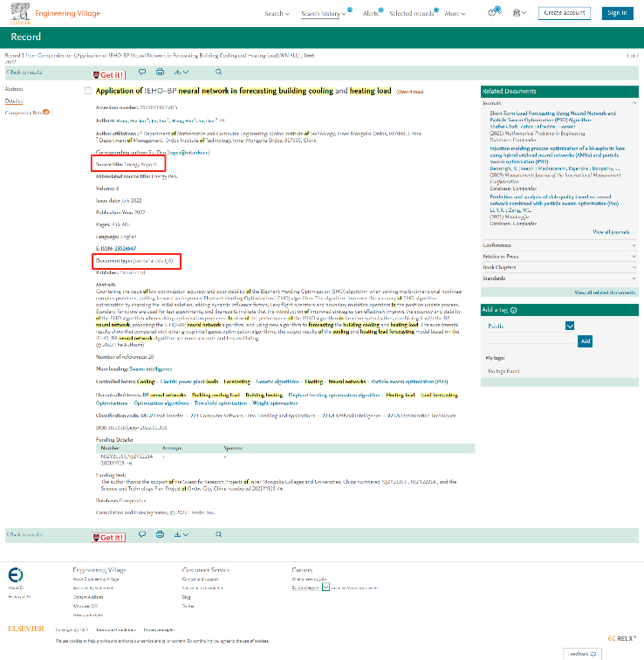Image resolution: width=644 pixels, height=660 pixels.
Task: Open the help question-mark icon menu
Action: pos(494,12)
